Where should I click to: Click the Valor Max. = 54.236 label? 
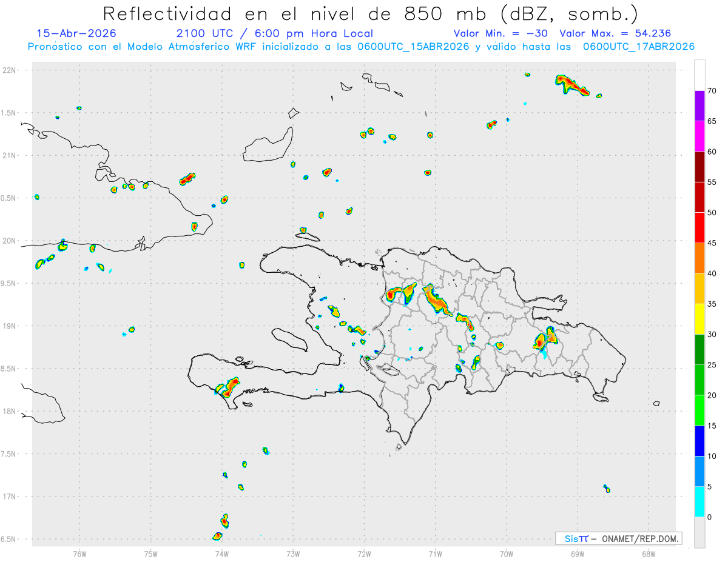click(x=615, y=33)
